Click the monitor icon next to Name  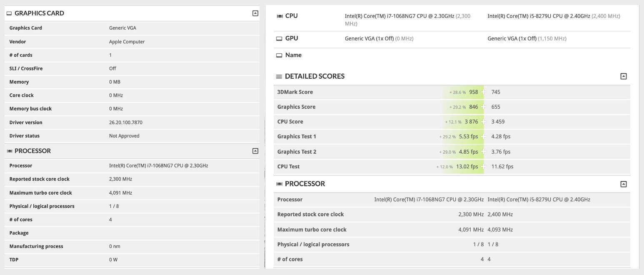point(280,55)
